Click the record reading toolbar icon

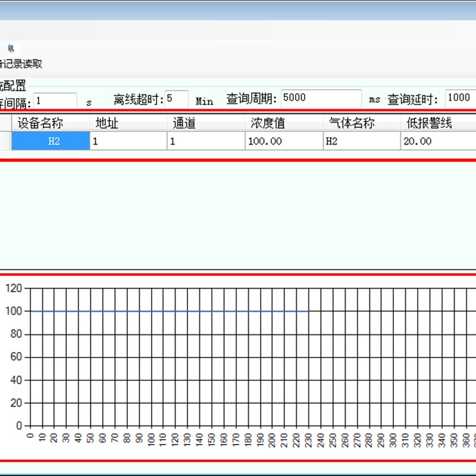coord(11,49)
